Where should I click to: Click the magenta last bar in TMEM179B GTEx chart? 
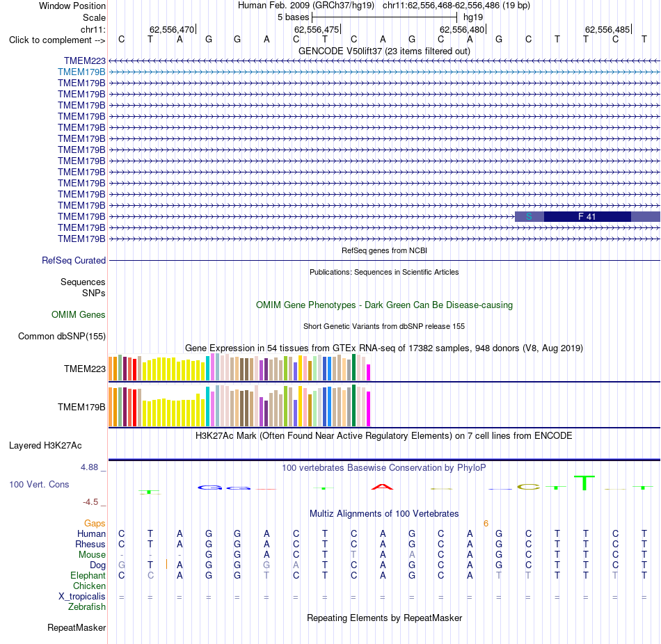point(369,409)
